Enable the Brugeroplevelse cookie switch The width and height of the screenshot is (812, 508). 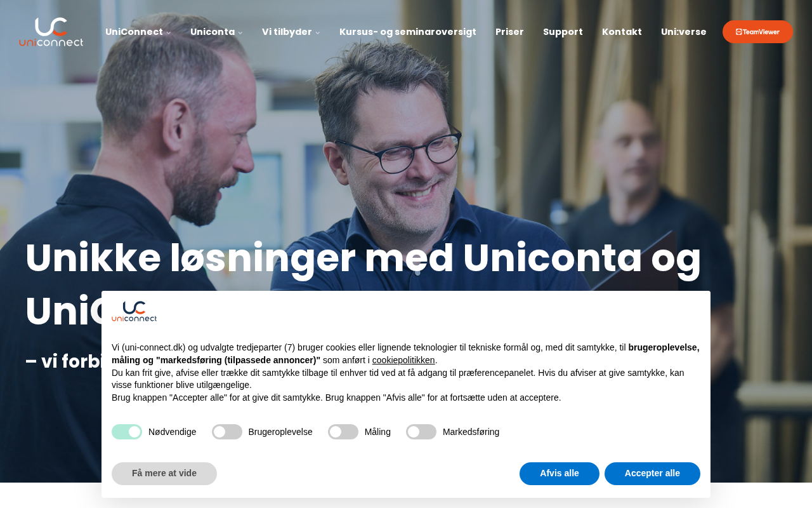[227, 432]
